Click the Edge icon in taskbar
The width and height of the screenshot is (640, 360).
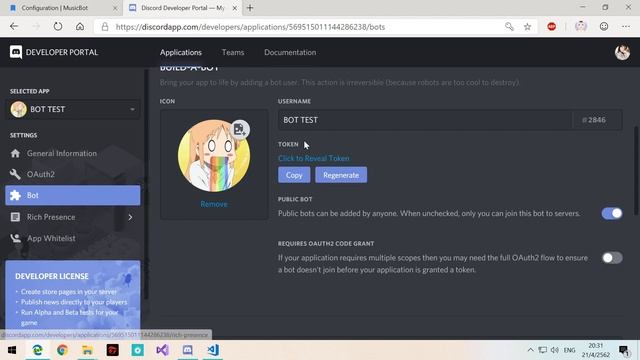[37, 350]
